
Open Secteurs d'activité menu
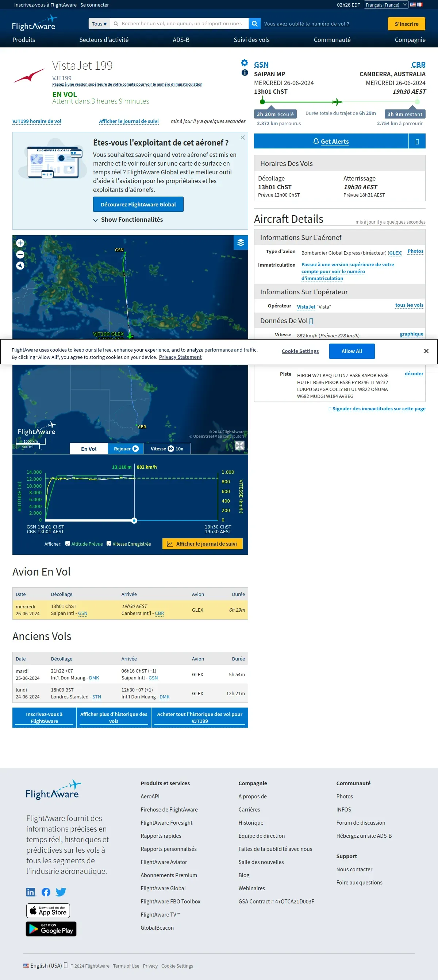coord(104,40)
